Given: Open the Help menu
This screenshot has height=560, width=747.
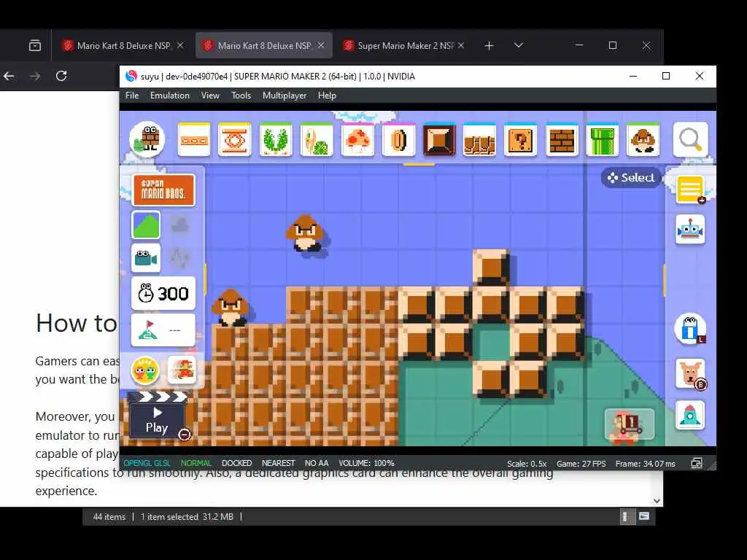Looking at the screenshot, I should [x=327, y=96].
